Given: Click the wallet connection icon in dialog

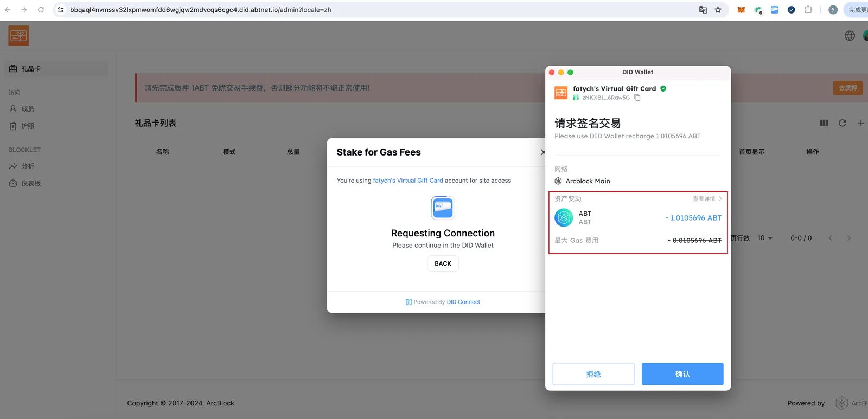Looking at the screenshot, I should tap(443, 208).
